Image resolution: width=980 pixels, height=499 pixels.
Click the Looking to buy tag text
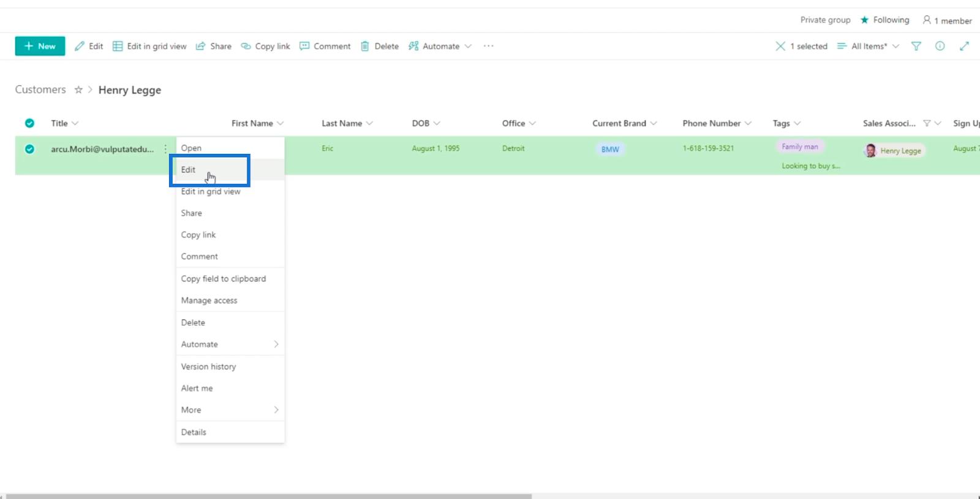point(811,166)
